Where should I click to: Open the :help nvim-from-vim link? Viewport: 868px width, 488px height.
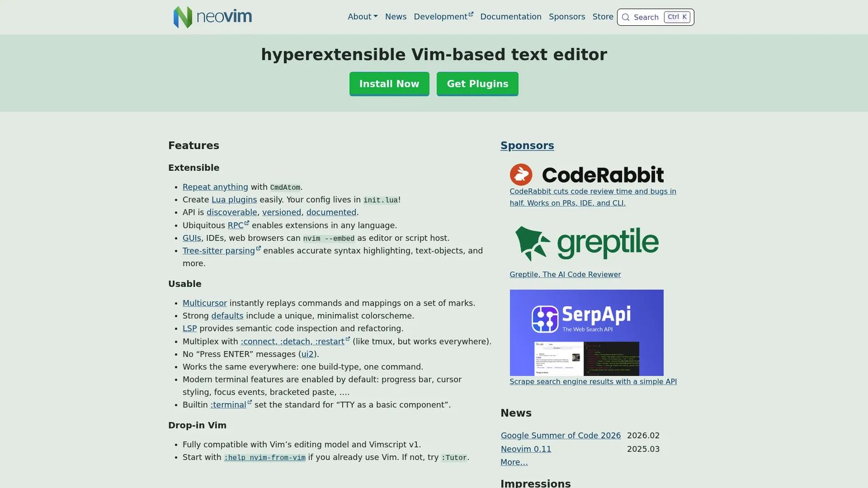pyautogui.click(x=264, y=458)
